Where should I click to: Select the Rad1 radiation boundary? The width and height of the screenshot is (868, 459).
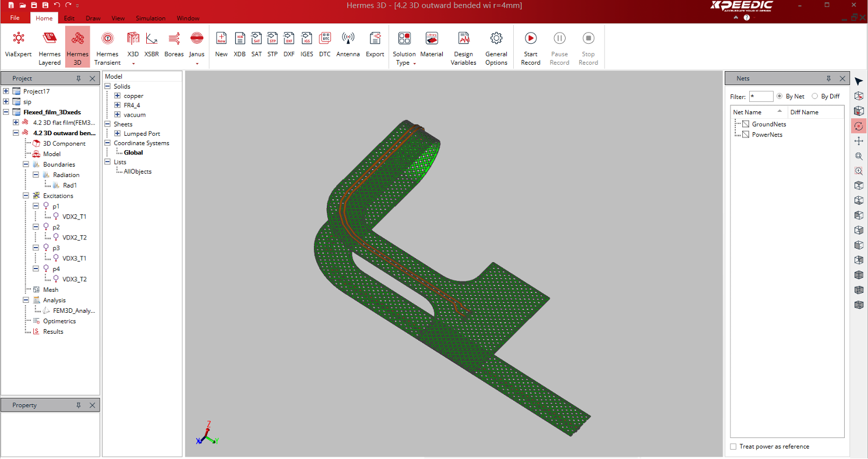click(x=69, y=185)
